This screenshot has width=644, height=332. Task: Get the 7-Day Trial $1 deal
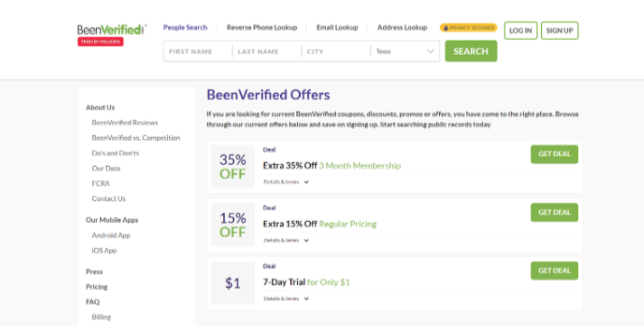pyautogui.click(x=554, y=271)
